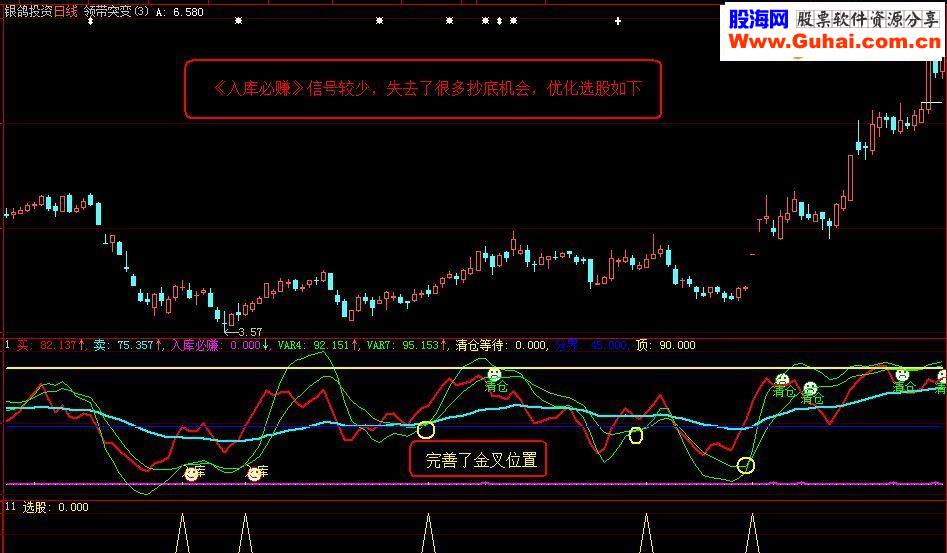
Task: Click the earliest 入库 smiley signal
Action: pos(191,473)
